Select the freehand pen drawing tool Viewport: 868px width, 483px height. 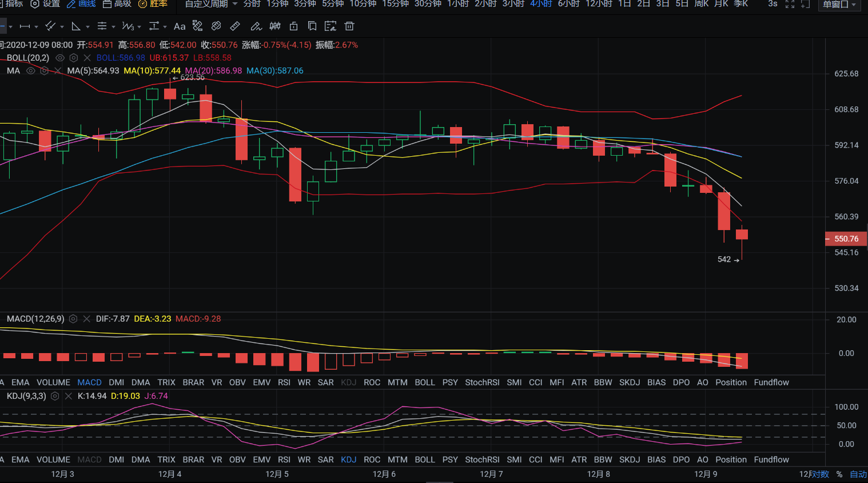coord(256,26)
